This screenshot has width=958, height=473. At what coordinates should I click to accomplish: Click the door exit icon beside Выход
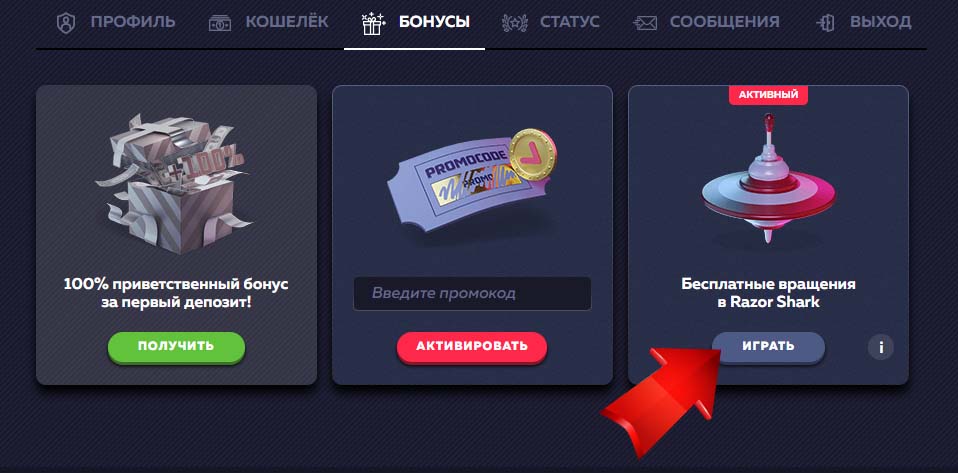825,23
